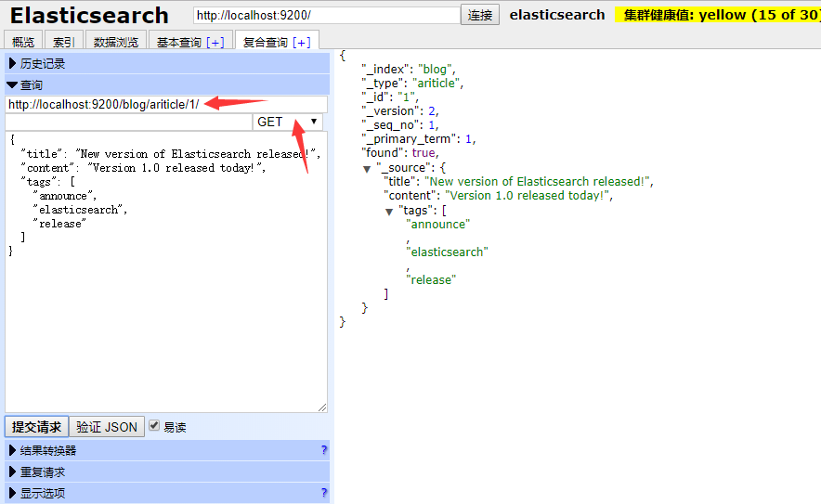Expand the 重复请求 section
821x504 pixels.
click(167, 472)
